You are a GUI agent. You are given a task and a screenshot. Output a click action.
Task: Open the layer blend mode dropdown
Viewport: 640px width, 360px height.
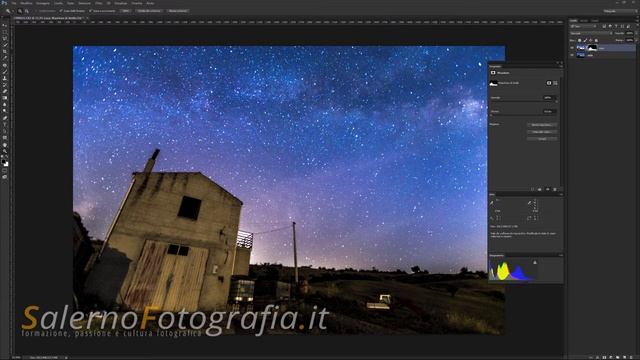pyautogui.click(x=591, y=33)
